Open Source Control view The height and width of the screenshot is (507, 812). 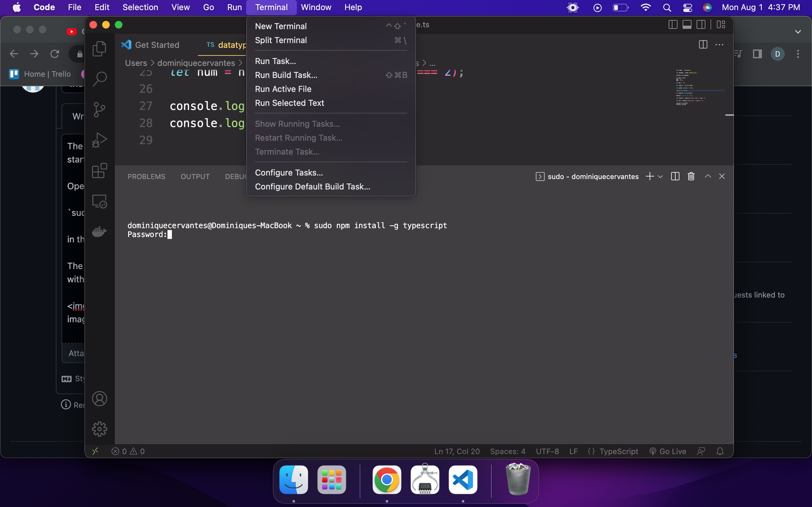click(99, 109)
